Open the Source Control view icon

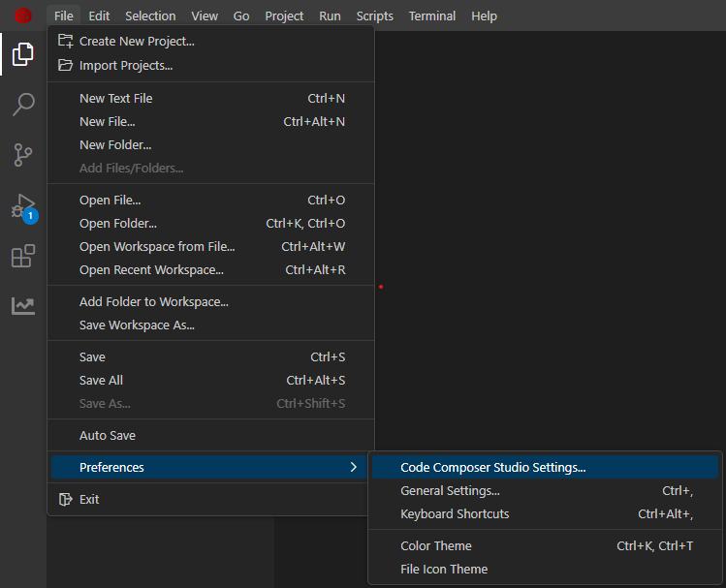22,155
